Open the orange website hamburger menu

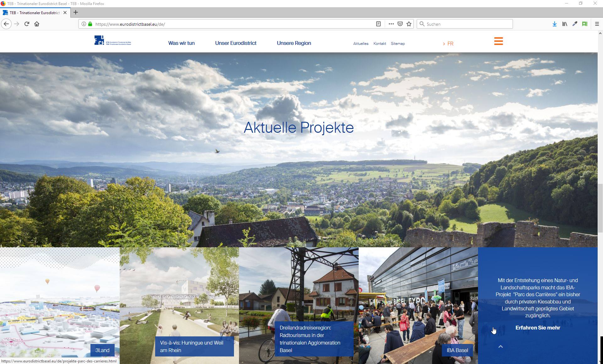[x=498, y=41]
